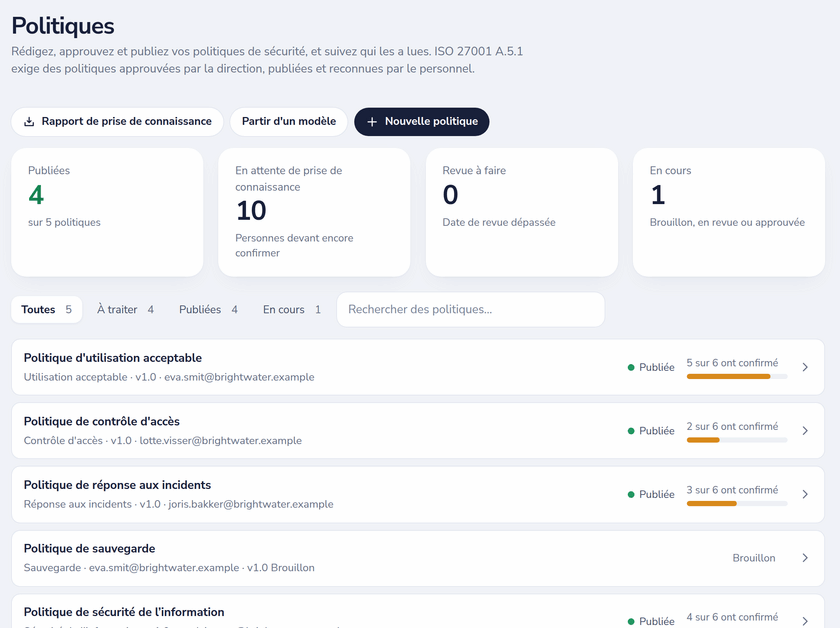Open Politique de contrôle d'accès chevron
This screenshot has width=840, height=628.
pyautogui.click(x=805, y=431)
